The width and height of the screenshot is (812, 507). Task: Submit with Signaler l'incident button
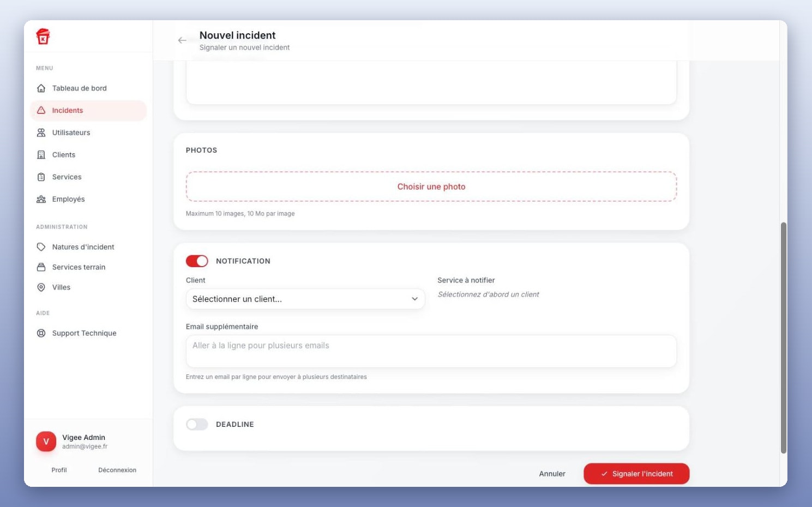tap(636, 474)
